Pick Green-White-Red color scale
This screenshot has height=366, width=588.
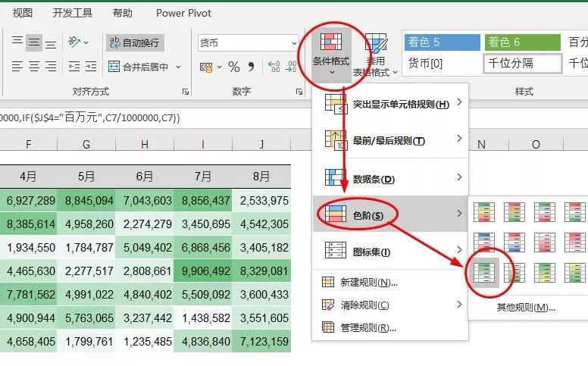[545, 212]
